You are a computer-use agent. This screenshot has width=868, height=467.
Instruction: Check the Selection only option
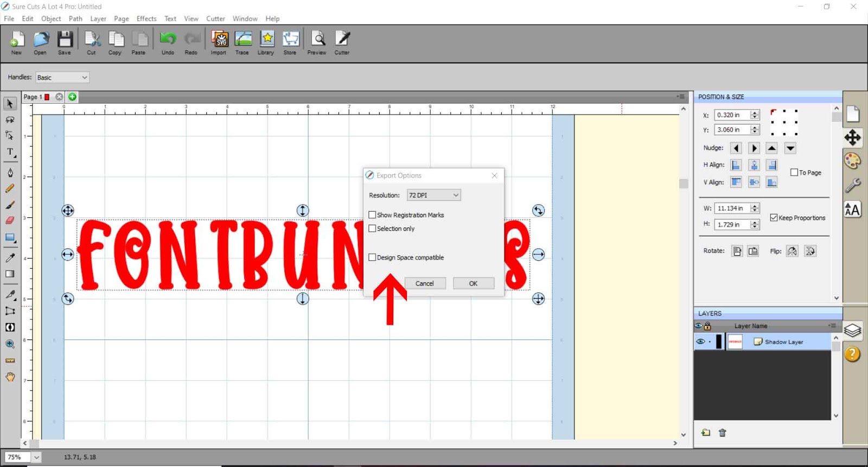click(372, 229)
